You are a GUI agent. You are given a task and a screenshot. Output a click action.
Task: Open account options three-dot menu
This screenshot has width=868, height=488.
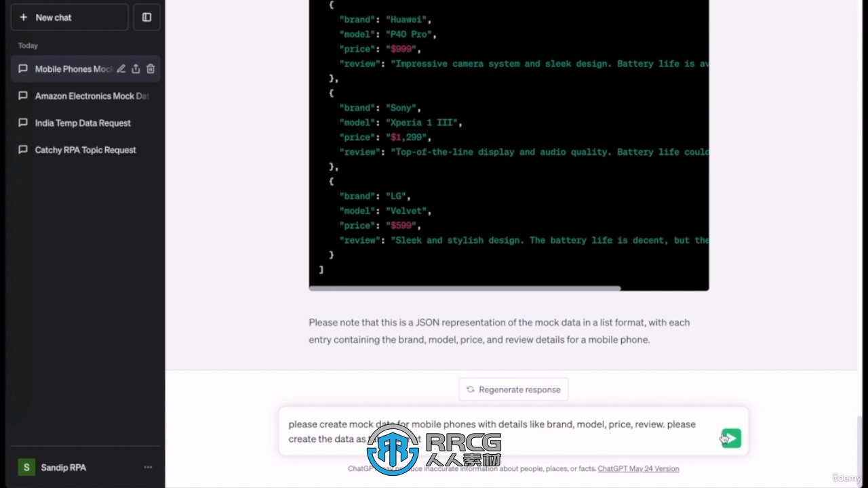(x=148, y=467)
